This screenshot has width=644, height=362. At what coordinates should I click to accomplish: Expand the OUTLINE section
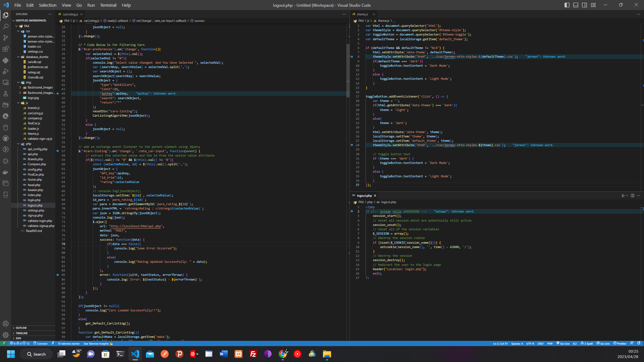(21, 328)
